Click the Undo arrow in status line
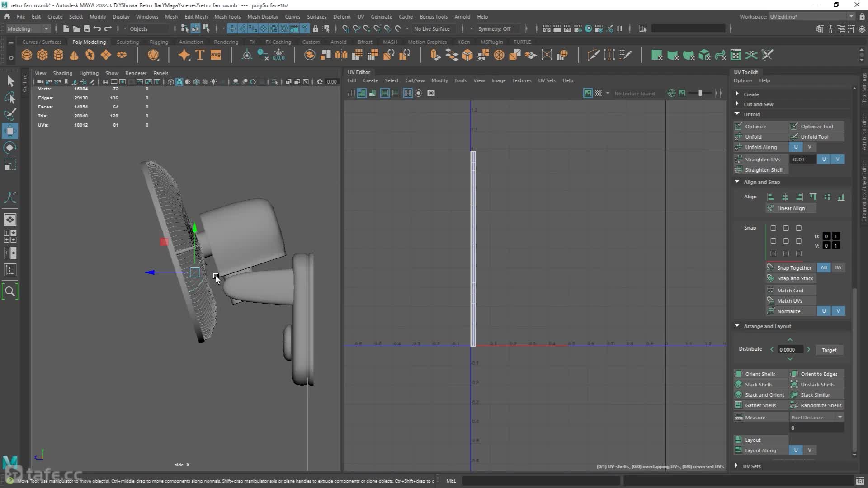This screenshot has height=488, width=868. point(97,28)
